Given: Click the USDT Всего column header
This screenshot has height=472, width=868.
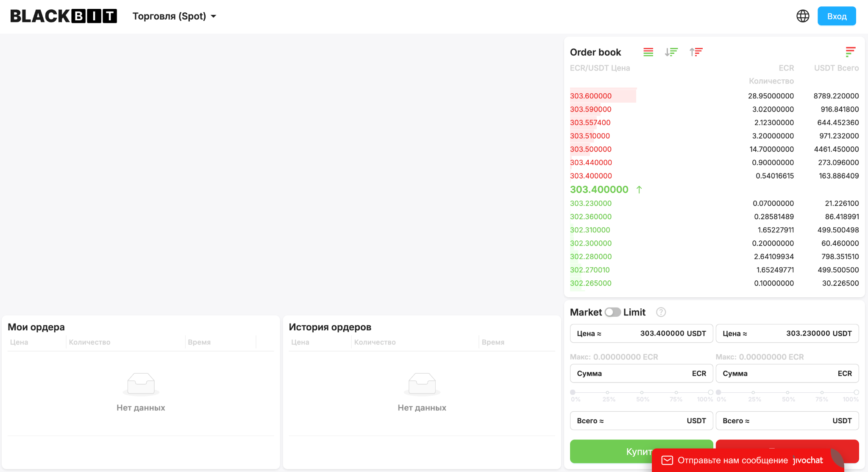Looking at the screenshot, I should click(836, 68).
